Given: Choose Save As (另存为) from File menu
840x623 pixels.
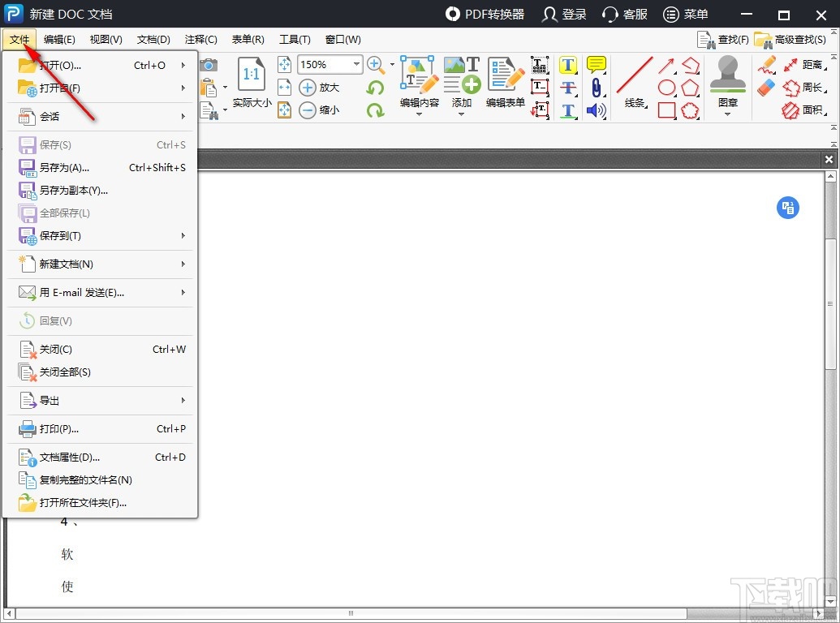Looking at the screenshot, I should tap(65, 168).
